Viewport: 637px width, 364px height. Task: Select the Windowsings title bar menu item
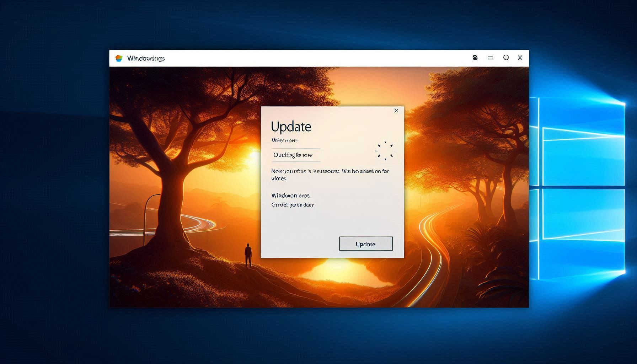point(146,58)
